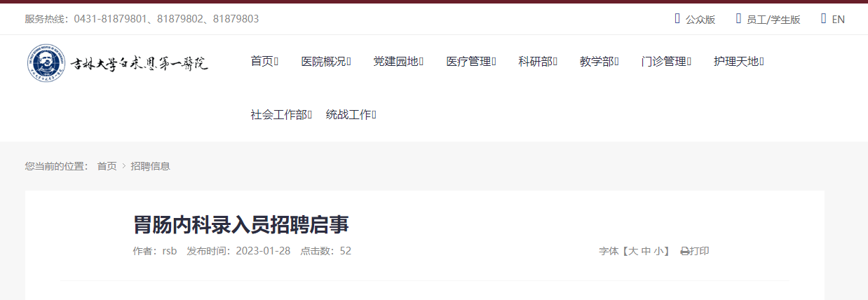Click the icon before 公众版

[x=677, y=18]
